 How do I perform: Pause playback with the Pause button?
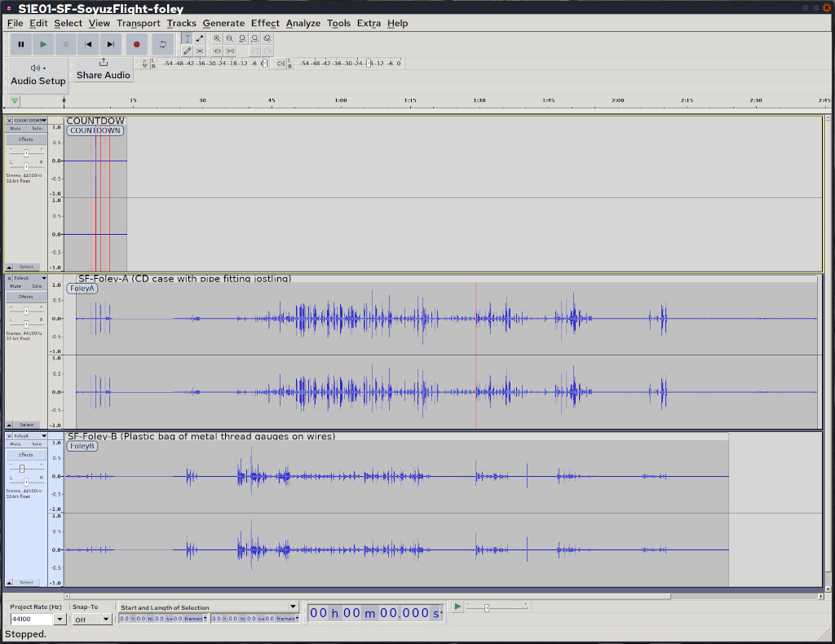(x=20, y=44)
